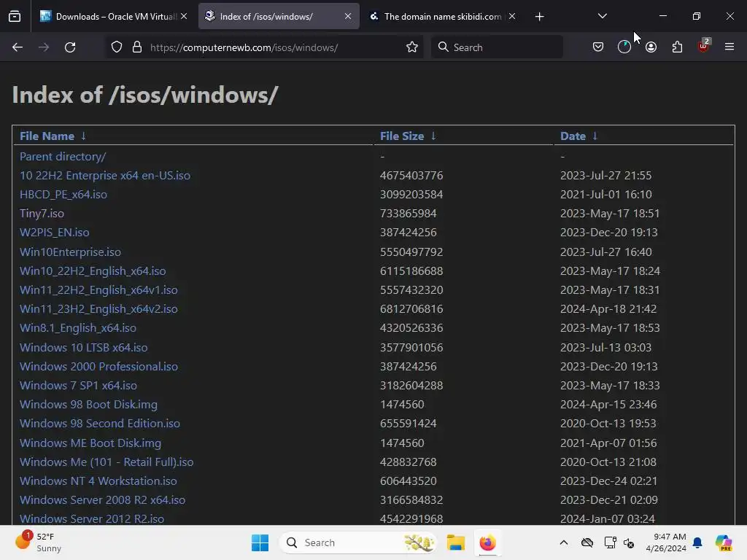The width and height of the screenshot is (747, 560).
Task: Download 10 22H2 Enterprise x64 en-US.iso
Action: 105,175
